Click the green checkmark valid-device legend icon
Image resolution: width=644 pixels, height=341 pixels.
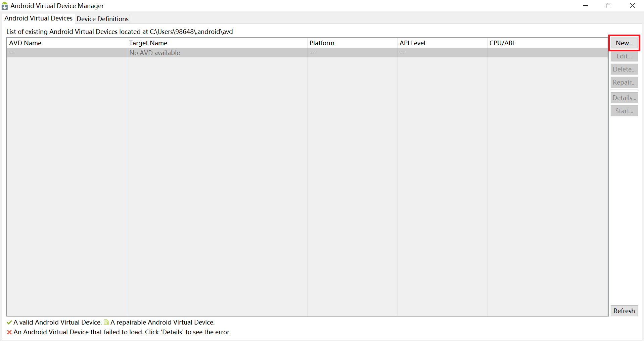click(x=9, y=323)
